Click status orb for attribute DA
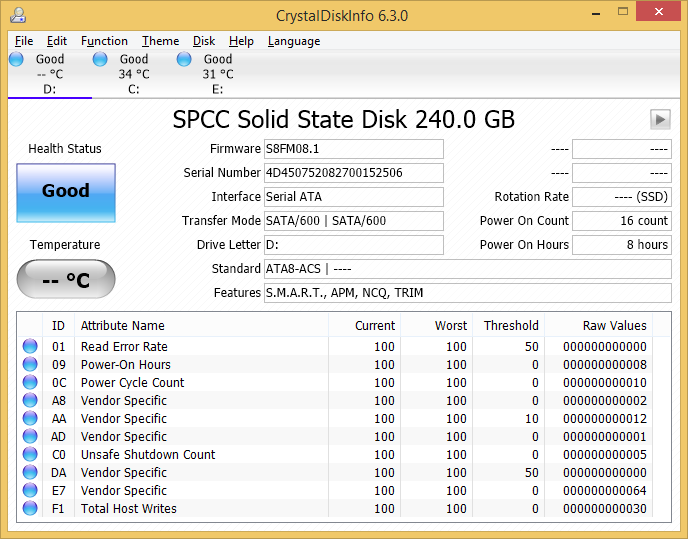The width and height of the screenshot is (688, 539). (x=30, y=472)
